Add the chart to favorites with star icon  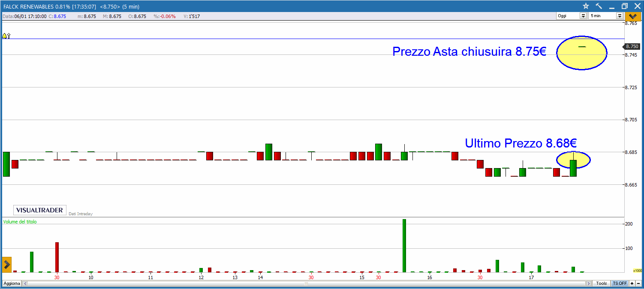coord(586,6)
